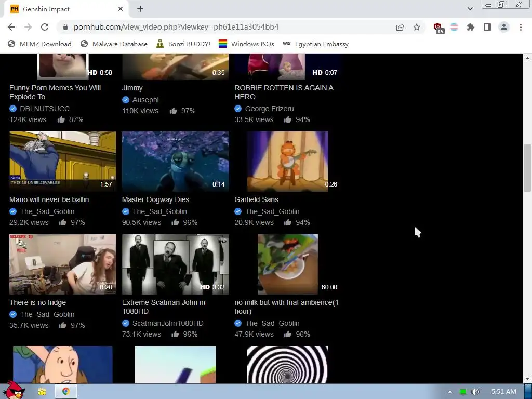Open the no milk fnaf ambience thumbnail
The width and height of the screenshot is (532, 399).
point(288,264)
